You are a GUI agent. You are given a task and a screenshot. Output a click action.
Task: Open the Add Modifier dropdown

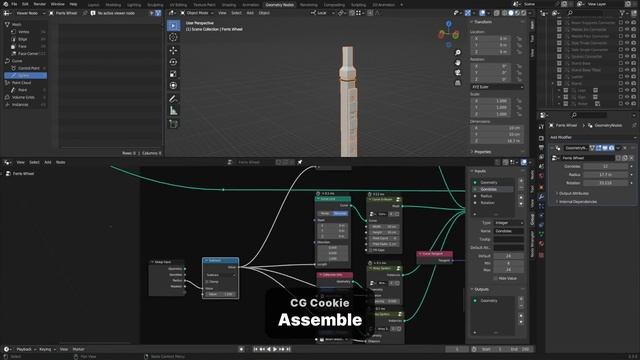tap(592, 137)
